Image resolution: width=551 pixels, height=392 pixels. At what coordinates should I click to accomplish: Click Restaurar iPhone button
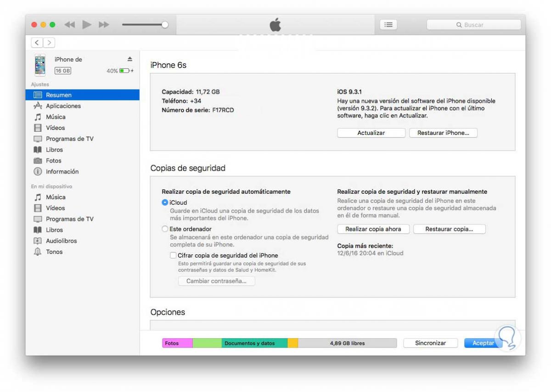(x=443, y=133)
